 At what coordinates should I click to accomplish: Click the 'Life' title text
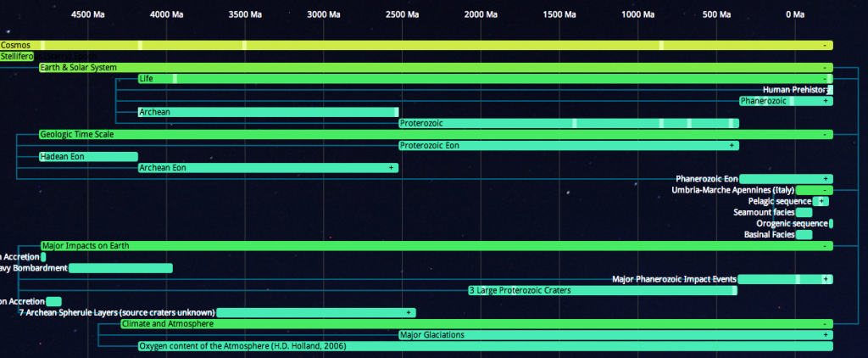coord(146,79)
